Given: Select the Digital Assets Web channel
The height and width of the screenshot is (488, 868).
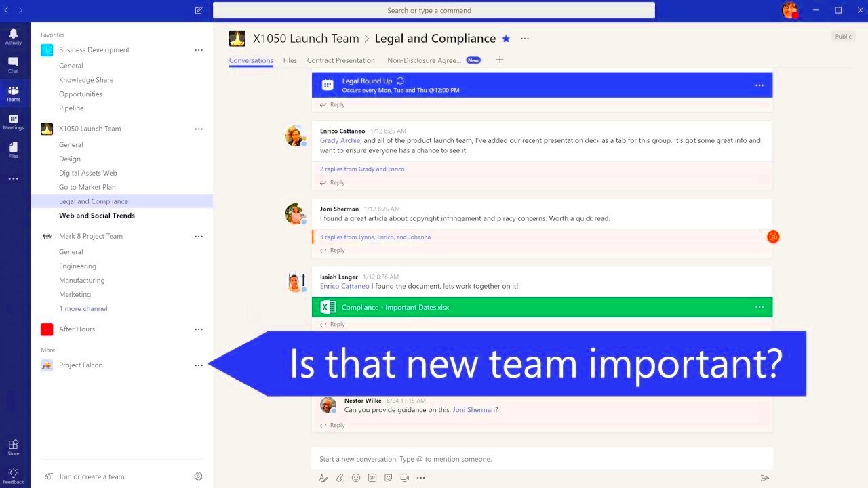Looking at the screenshot, I should click(x=88, y=173).
